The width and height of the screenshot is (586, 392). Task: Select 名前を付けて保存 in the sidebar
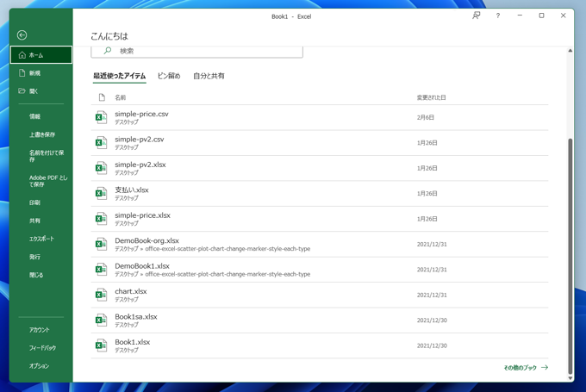tap(47, 156)
